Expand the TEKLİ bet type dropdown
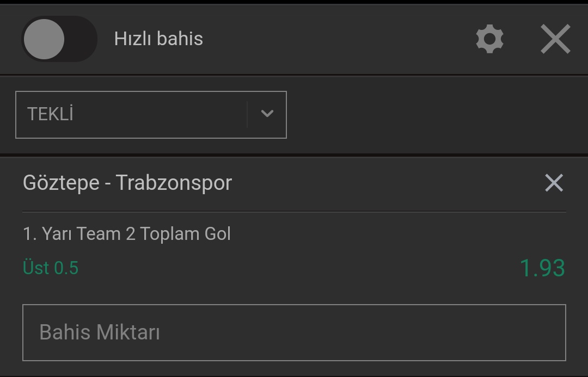Image resolution: width=588 pixels, height=377 pixels. coord(151,115)
